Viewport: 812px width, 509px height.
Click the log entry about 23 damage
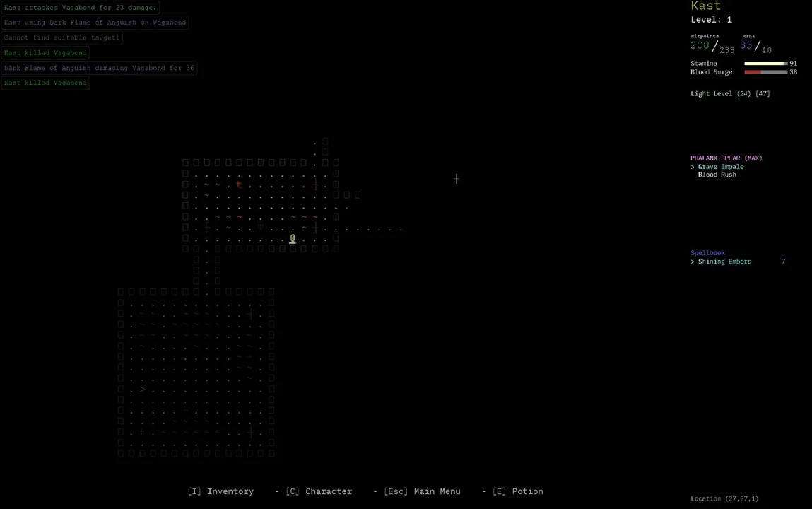(x=81, y=8)
